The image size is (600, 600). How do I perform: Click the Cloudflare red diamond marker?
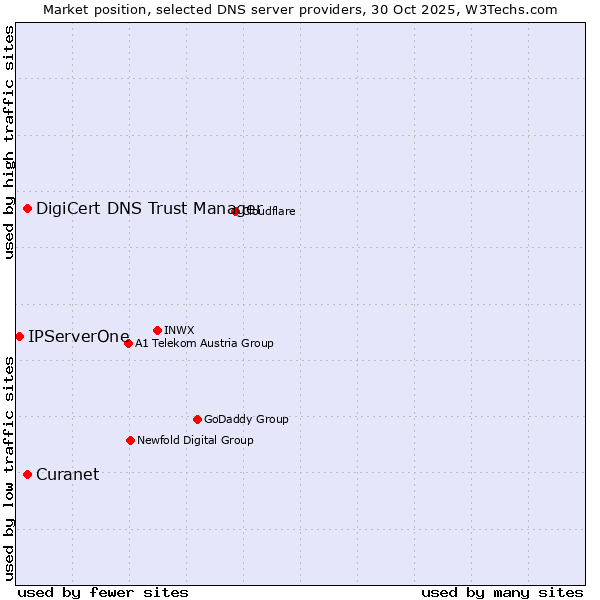point(236,211)
